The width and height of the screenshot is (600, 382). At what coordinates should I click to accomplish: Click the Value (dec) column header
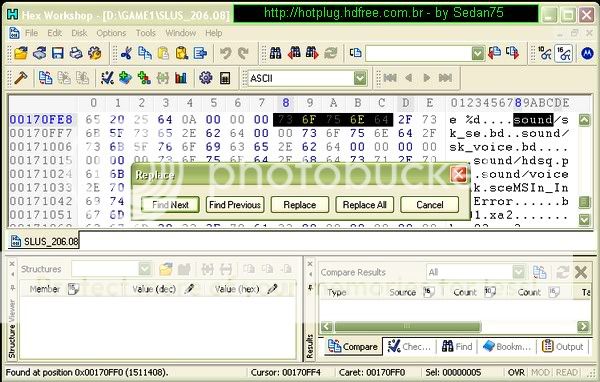pyautogui.click(x=154, y=289)
